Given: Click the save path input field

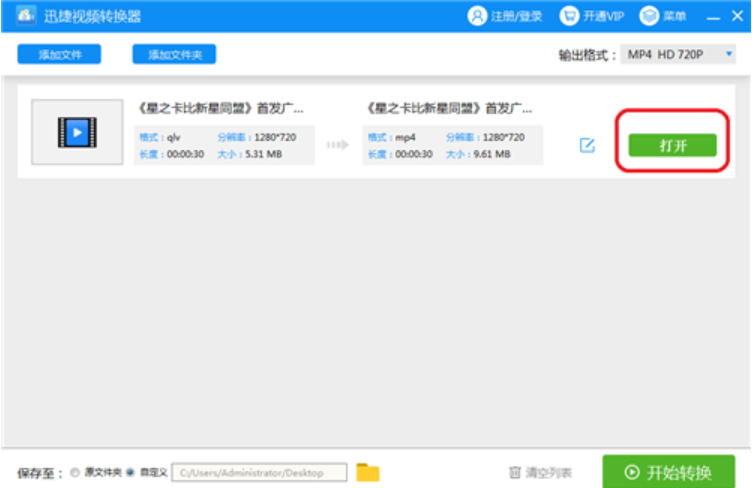Looking at the screenshot, I should pos(260,472).
